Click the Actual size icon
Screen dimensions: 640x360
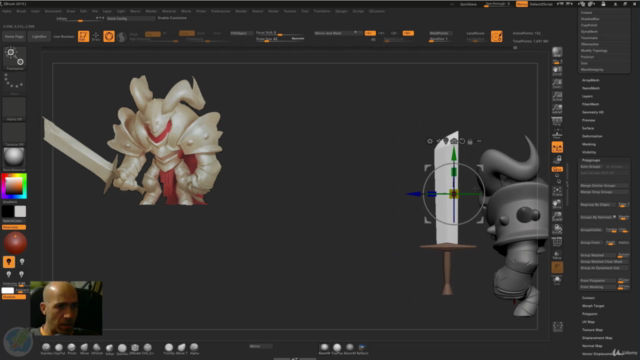coord(557,96)
